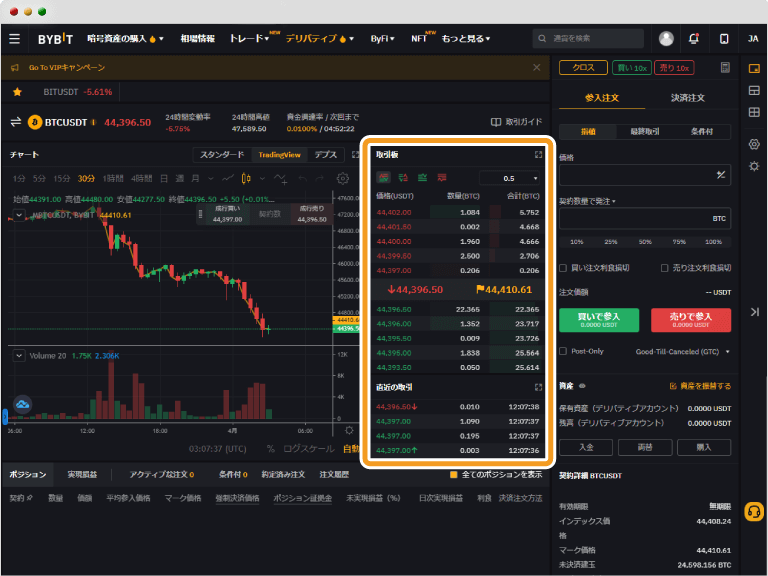This screenshot has width=768, height=576.
Task: Collapse the right order panel arrow
Action: 754,312
